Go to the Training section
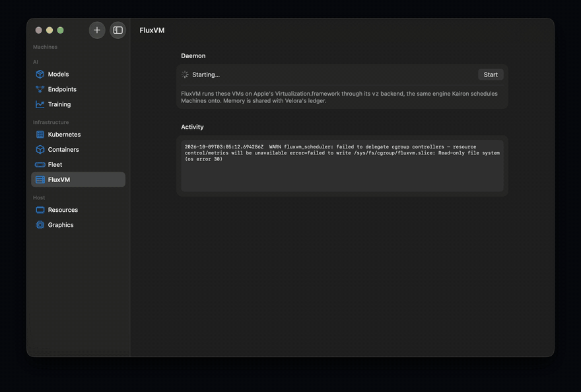Screen dimensions: 581x392 coord(78,104)
